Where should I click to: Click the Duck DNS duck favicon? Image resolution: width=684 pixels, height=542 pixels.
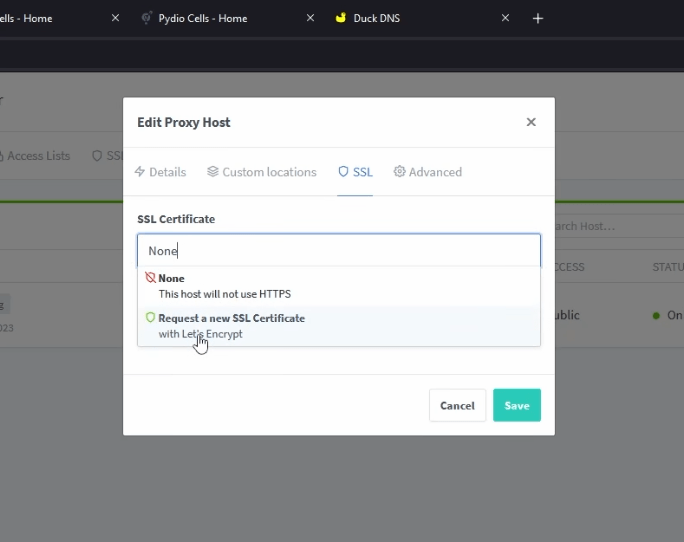(x=341, y=18)
